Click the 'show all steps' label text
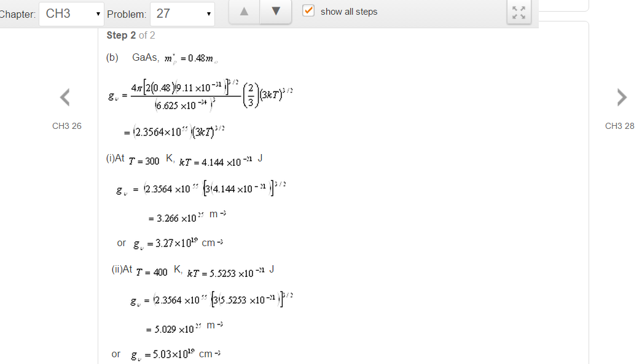This screenshot has height=364, width=642. coord(349,12)
